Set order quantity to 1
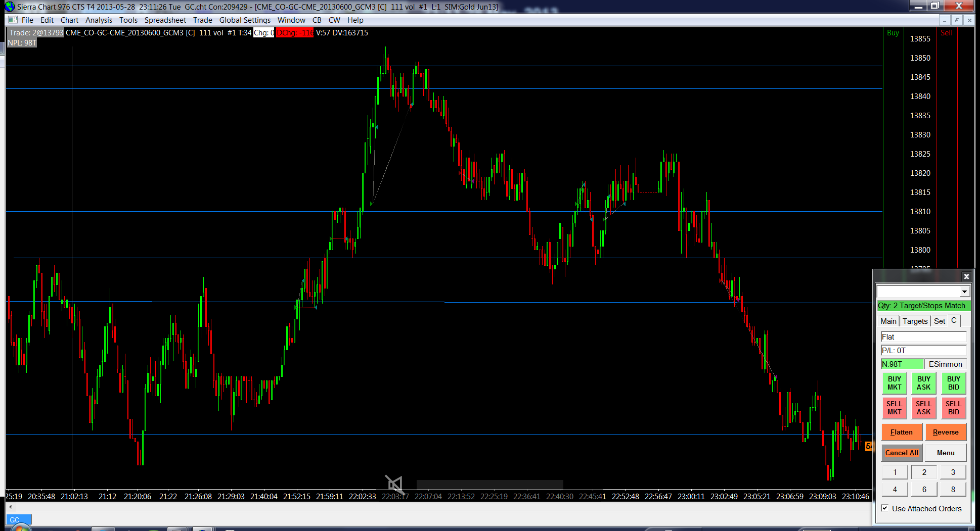 coord(895,472)
